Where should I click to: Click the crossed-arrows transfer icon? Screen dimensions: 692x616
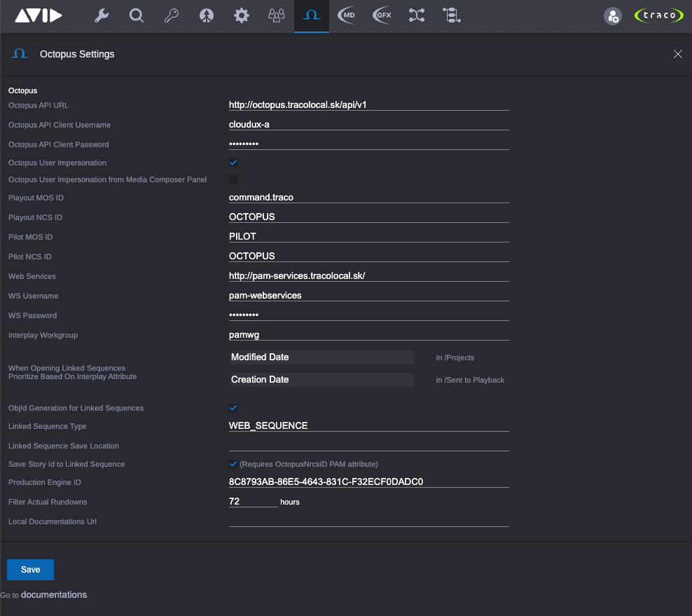pos(416,15)
